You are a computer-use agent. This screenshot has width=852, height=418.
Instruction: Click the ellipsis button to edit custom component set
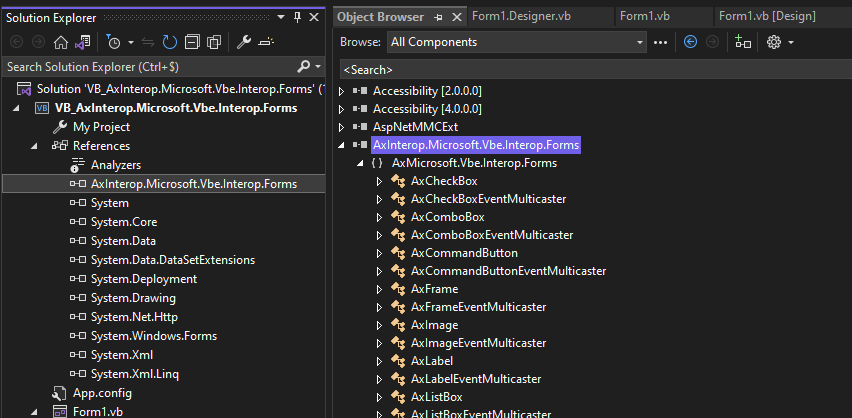[x=660, y=42]
